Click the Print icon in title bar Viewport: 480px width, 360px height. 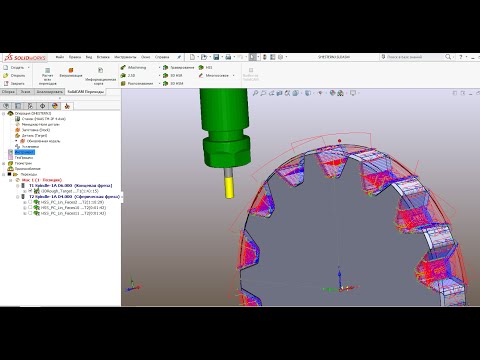click(x=228, y=57)
